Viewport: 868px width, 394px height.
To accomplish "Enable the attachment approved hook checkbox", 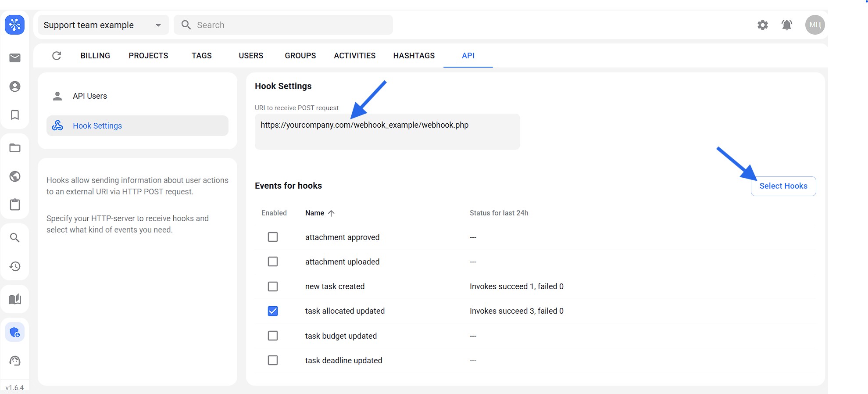I will tap(273, 237).
